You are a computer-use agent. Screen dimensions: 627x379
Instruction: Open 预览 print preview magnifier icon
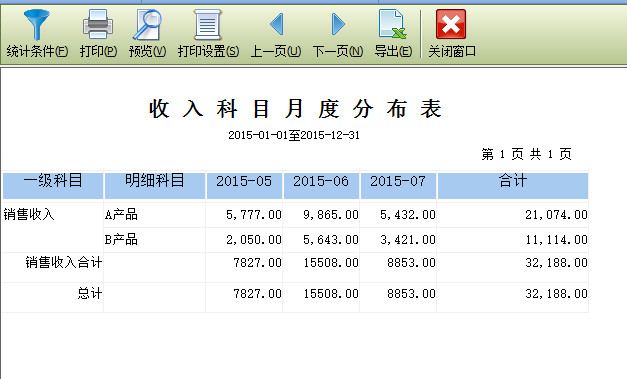[147, 25]
